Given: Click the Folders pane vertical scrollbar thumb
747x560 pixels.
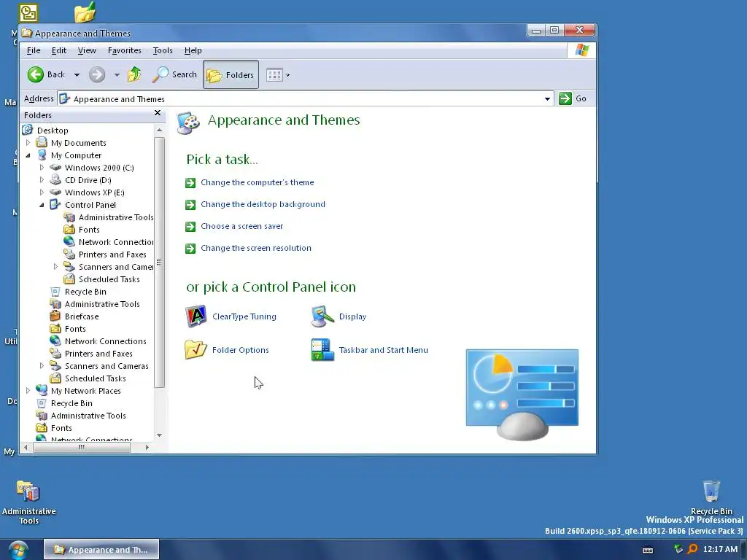Looking at the screenshot, I should (x=159, y=262).
